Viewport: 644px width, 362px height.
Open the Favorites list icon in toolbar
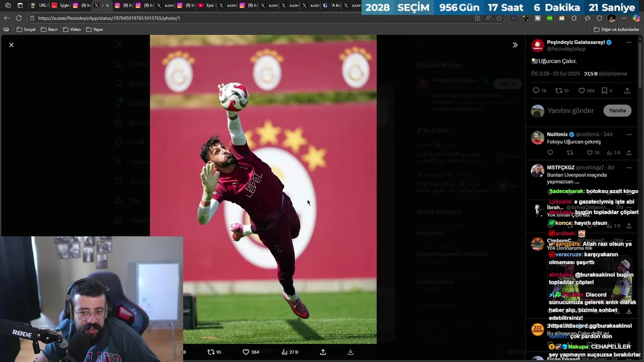587,18
